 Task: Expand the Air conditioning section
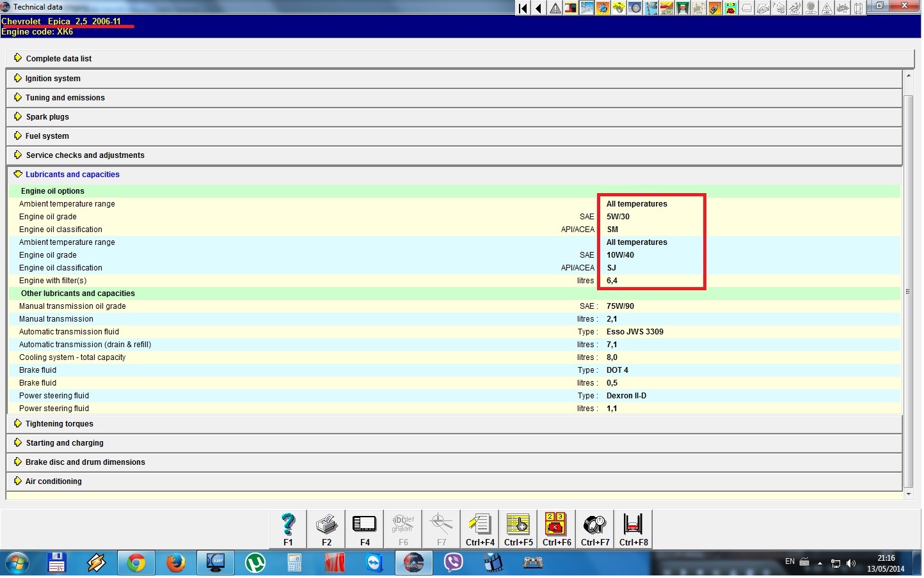tap(454, 481)
